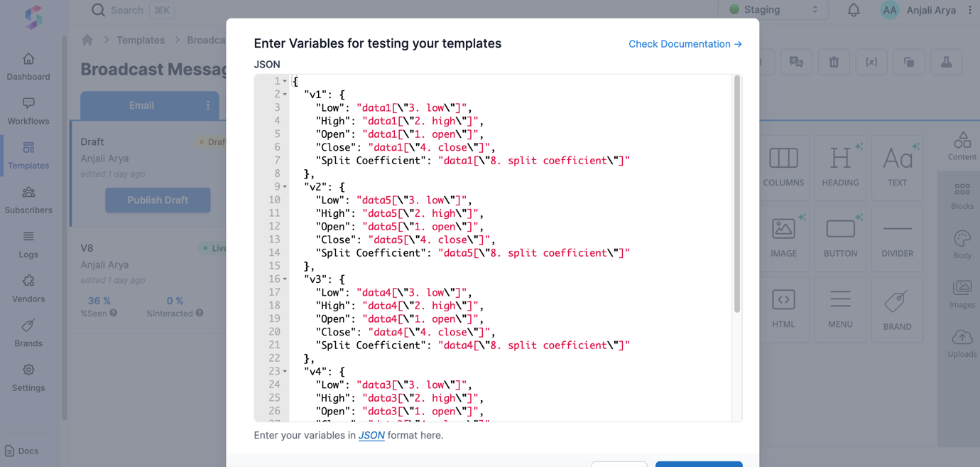Click the variables (x) toolbar icon

[x=871, y=63]
